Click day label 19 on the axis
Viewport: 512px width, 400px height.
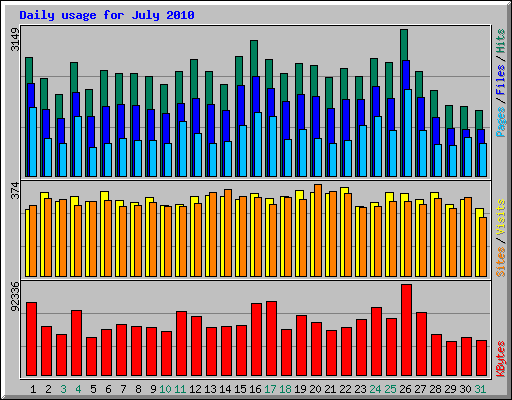coord(300,389)
